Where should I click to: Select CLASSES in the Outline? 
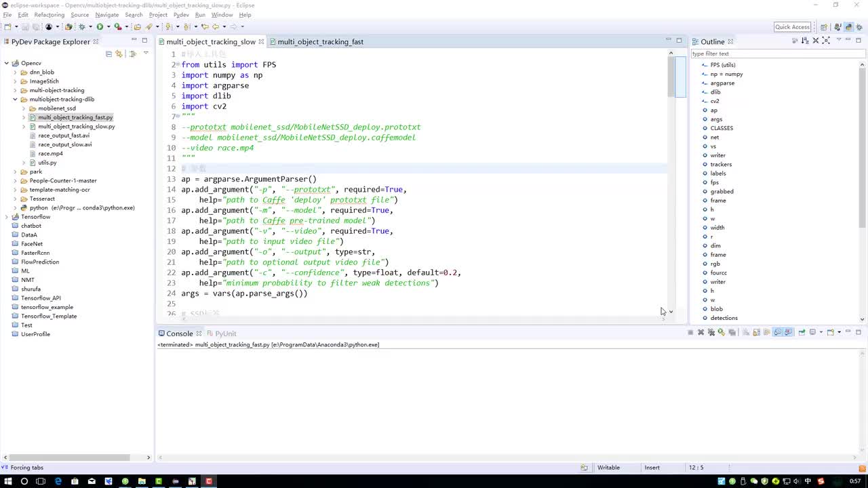722,128
